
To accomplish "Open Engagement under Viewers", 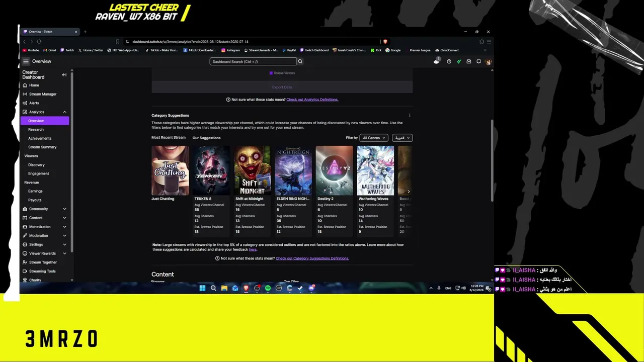I will tap(39, 173).
